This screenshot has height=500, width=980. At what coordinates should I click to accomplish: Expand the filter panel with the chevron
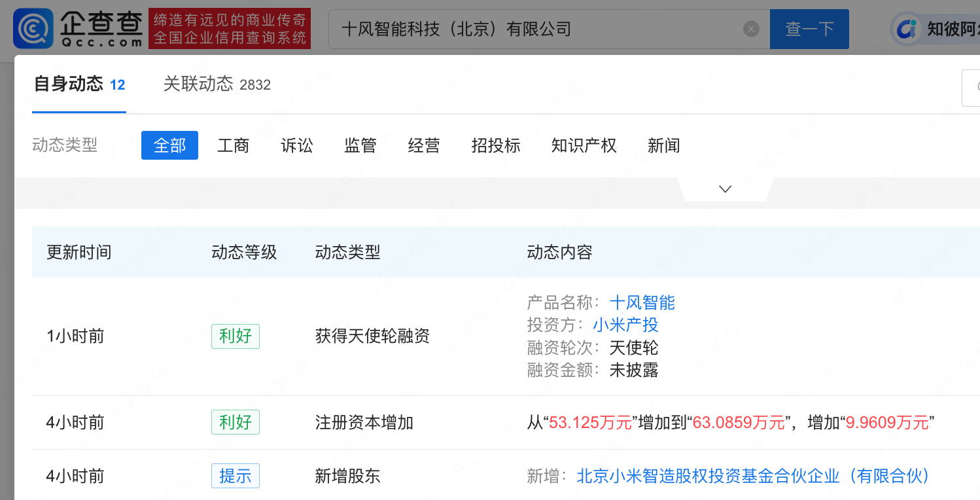725,189
